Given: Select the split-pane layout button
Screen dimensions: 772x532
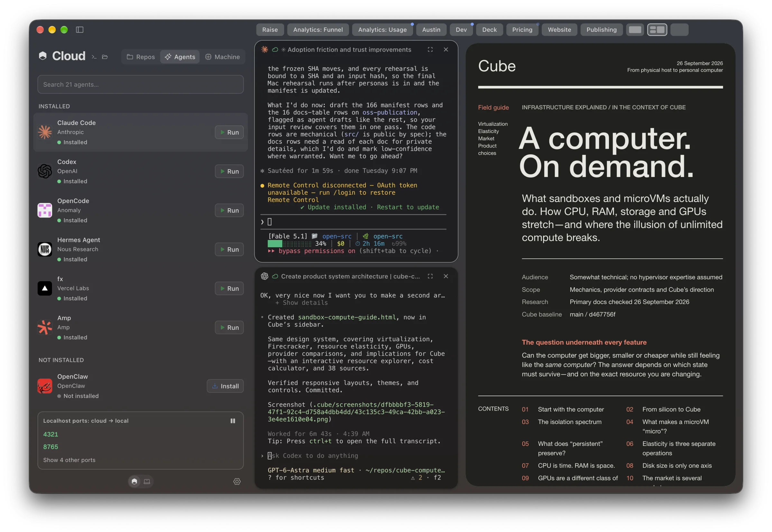Looking at the screenshot, I should (x=657, y=30).
